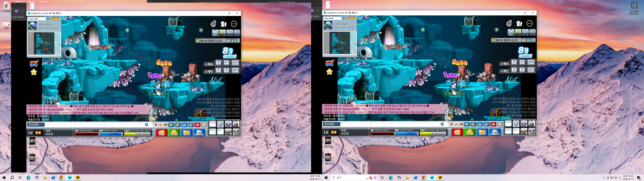The width and height of the screenshot is (644, 181).
Task: Expand the up-arrow menu bar toggle in right game window
Action: point(500,124)
